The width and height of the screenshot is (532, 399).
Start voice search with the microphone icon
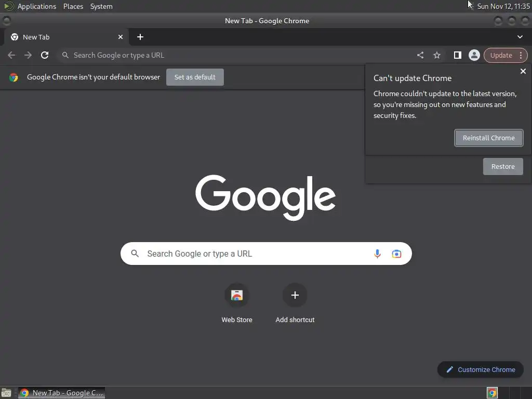377,254
